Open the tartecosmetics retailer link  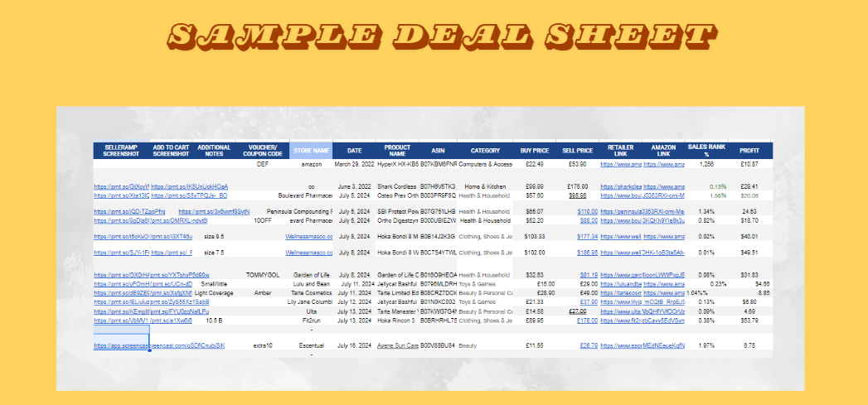pyautogui.click(x=621, y=292)
